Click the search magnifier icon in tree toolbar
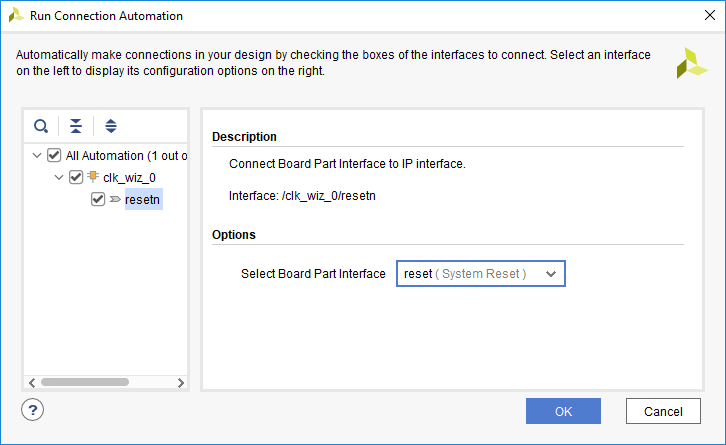The image size is (726, 445). pyautogui.click(x=41, y=125)
